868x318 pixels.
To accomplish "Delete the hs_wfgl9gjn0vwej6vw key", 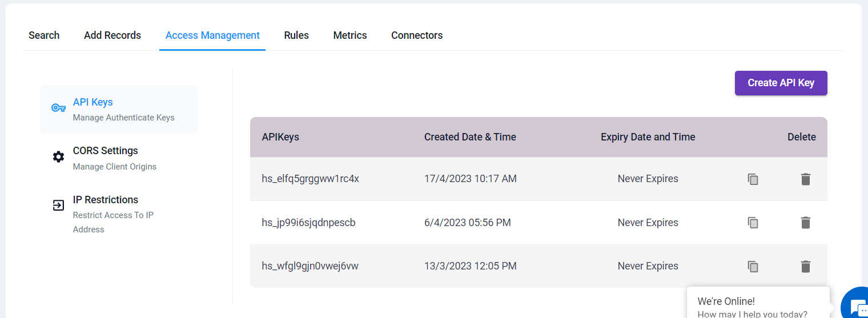I will pyautogui.click(x=806, y=266).
